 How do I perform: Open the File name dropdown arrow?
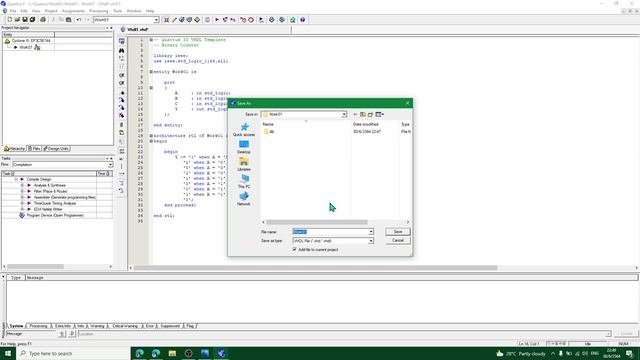[x=371, y=232]
